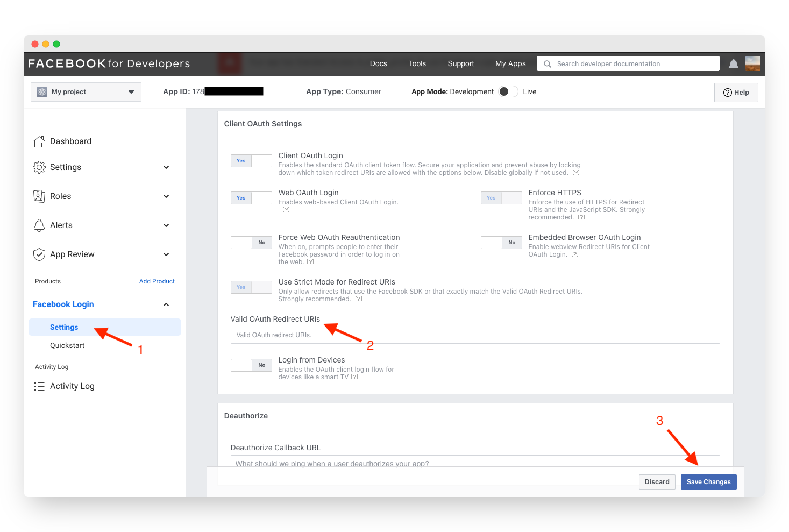The image size is (789, 532).
Task: Open Support in top navigation
Action: coord(461,63)
